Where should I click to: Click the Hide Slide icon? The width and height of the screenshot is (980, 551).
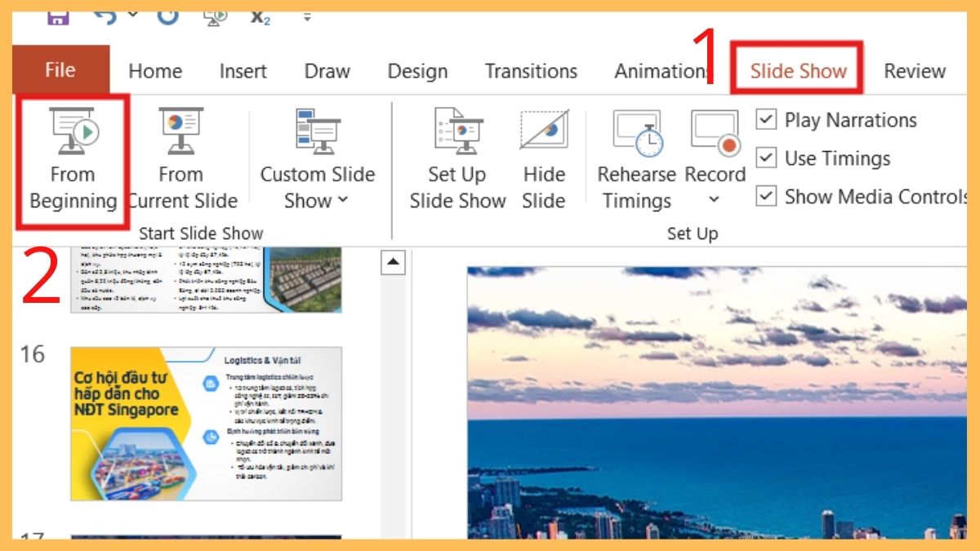click(544, 131)
